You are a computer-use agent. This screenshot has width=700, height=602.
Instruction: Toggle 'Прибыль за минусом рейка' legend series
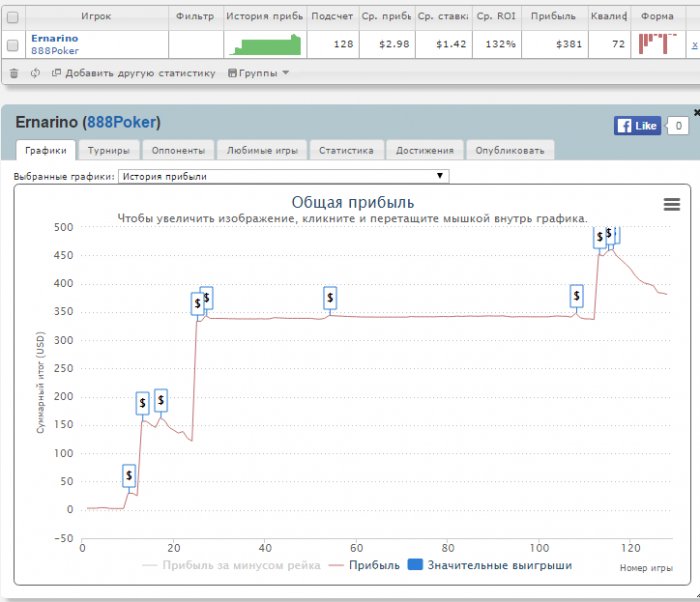coord(231,565)
